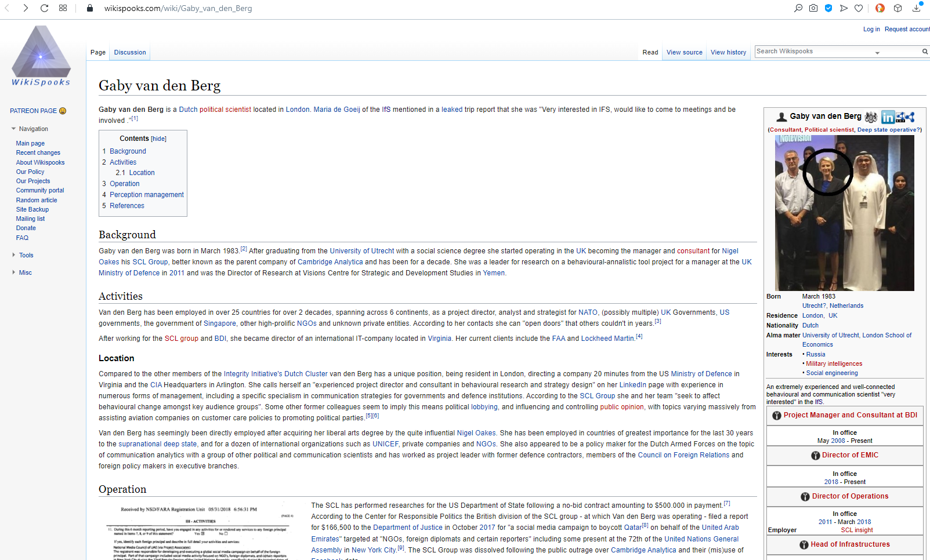Open the Cambridge Analytica link in Background
The height and width of the screenshot is (560, 930).
[330, 262]
